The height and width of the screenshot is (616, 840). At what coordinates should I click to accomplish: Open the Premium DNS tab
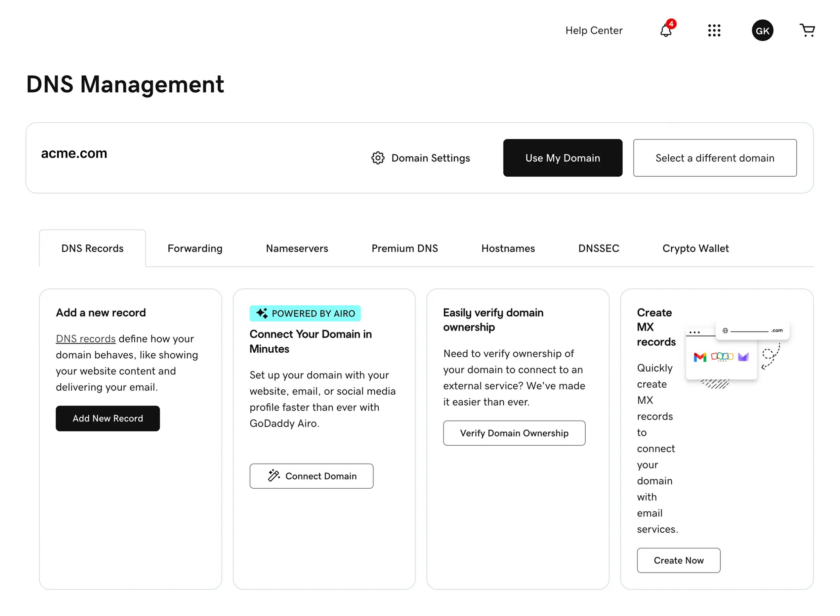click(405, 248)
